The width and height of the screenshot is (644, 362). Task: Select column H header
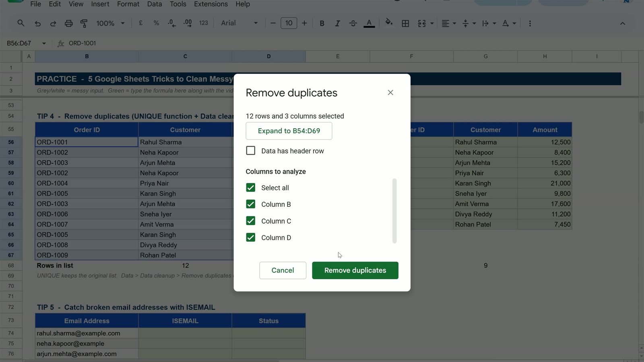tap(545, 56)
